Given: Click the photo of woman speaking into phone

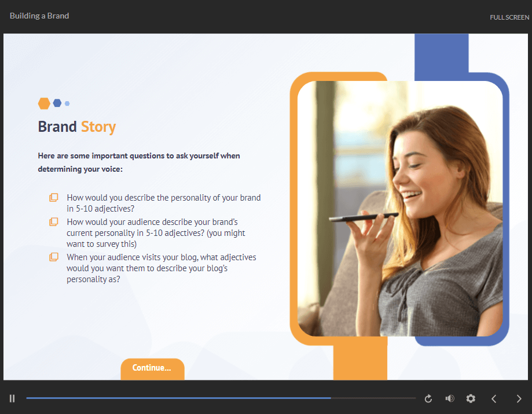Looking at the screenshot, I should click(400, 208).
